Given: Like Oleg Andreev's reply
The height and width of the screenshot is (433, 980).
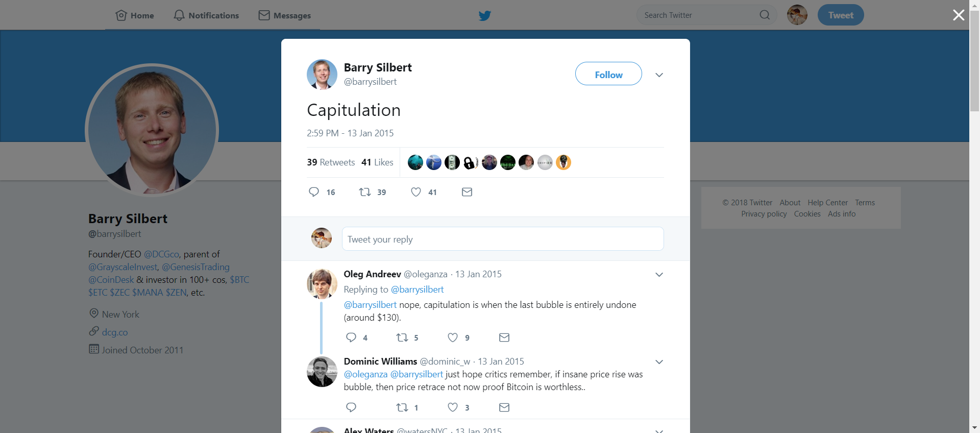Looking at the screenshot, I should [453, 338].
